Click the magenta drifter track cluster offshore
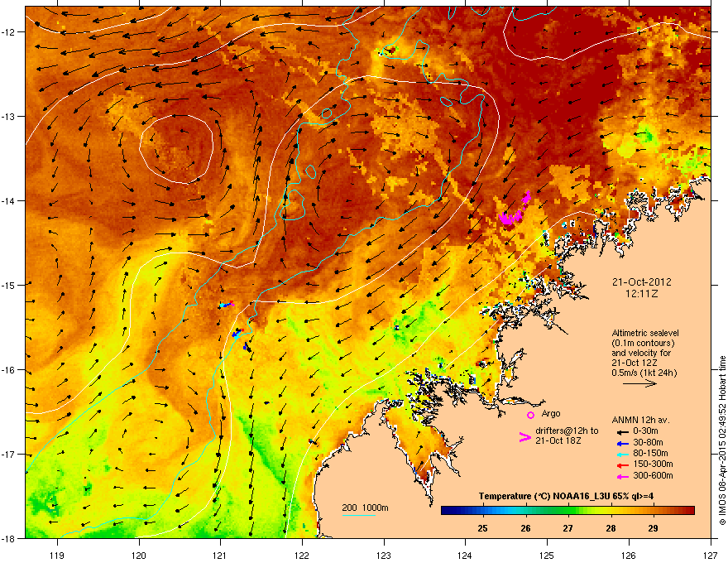 coord(515,209)
